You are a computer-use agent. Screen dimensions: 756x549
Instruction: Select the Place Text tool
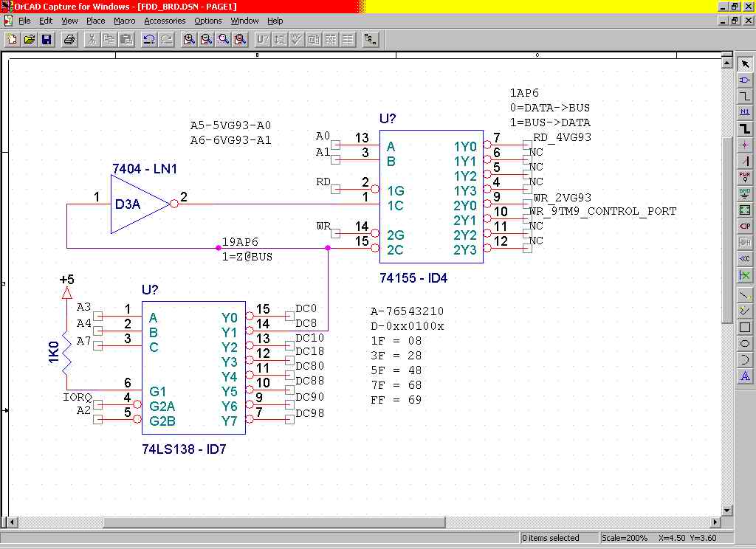pos(745,376)
